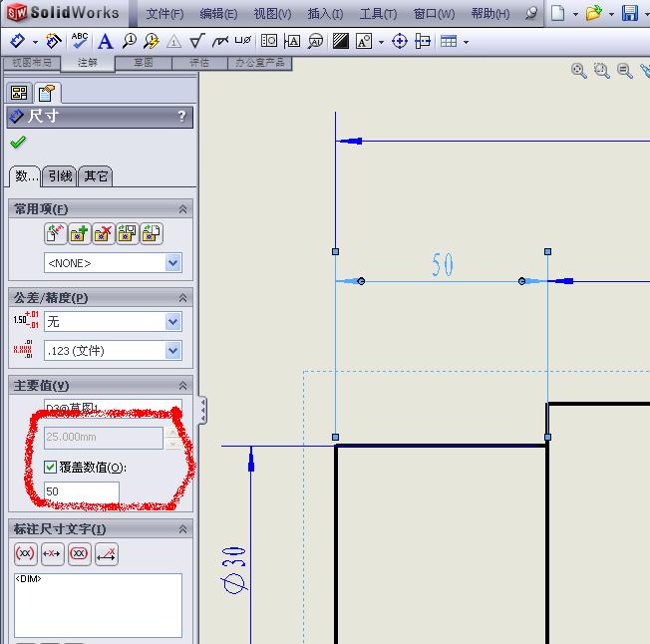Insert a Center Mark
650x644 pixels.
tap(400, 41)
